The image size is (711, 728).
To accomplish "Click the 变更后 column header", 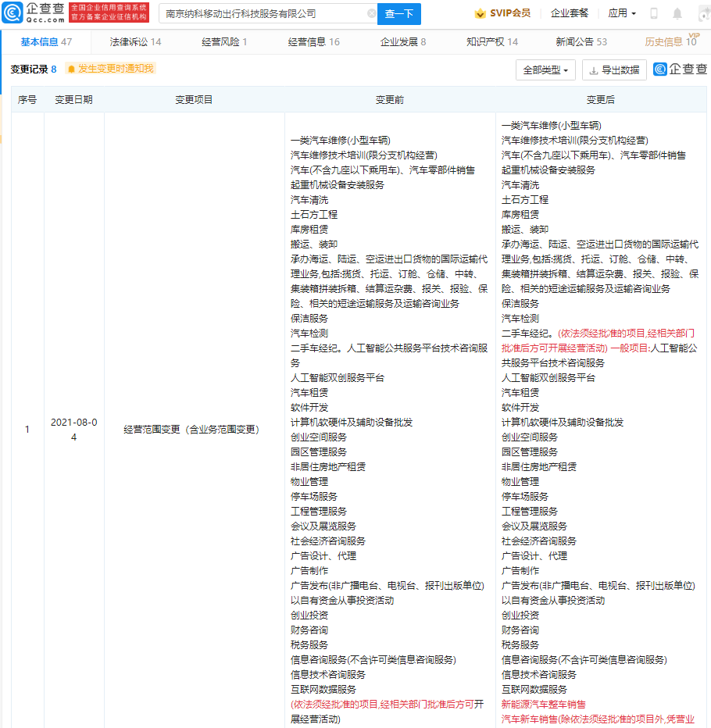I will (x=601, y=100).
